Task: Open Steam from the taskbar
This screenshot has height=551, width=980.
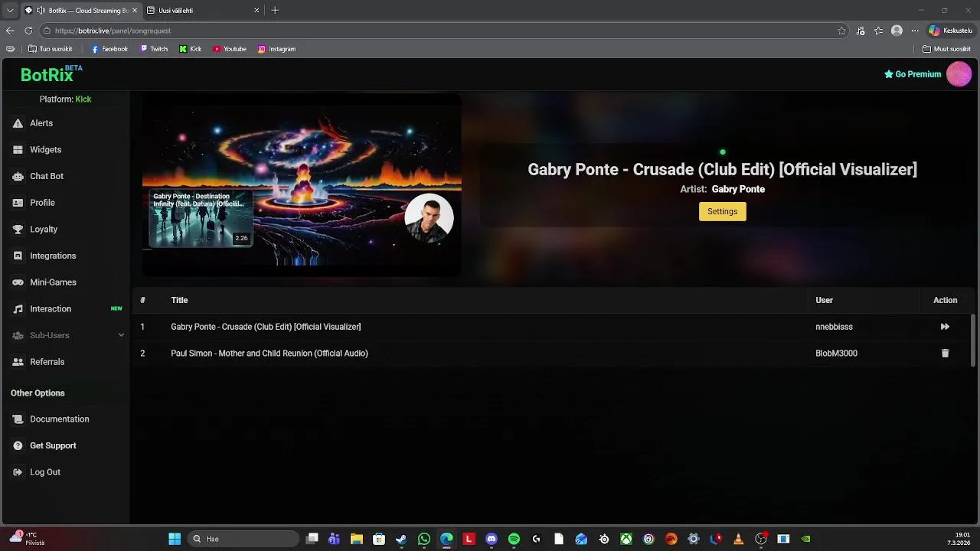Action: pos(401,539)
